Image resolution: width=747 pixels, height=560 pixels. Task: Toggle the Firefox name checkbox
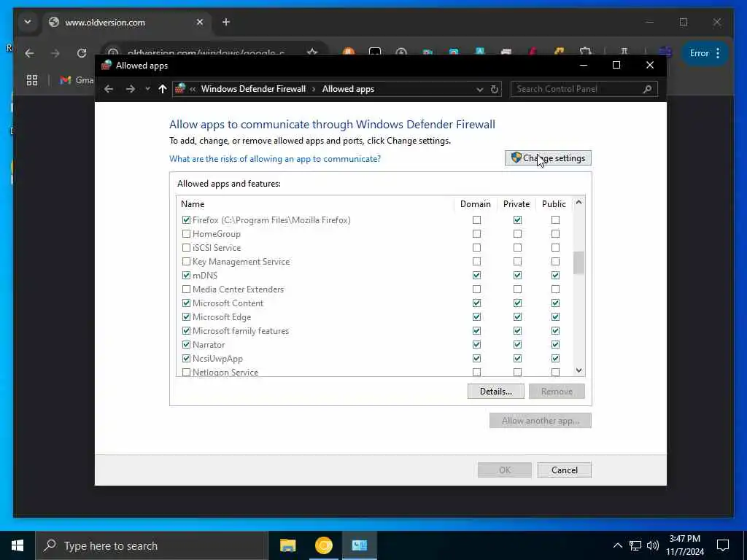(186, 220)
